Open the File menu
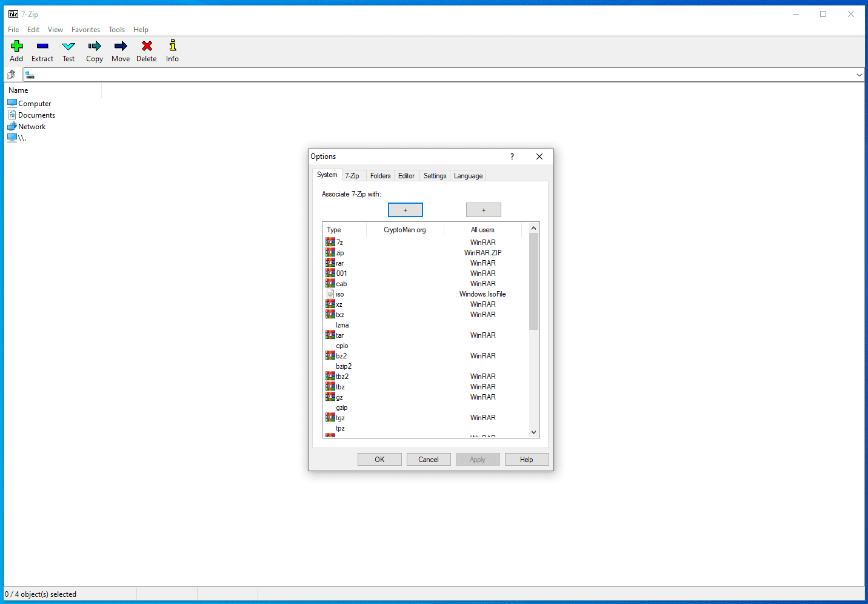The width and height of the screenshot is (868, 604). tap(13, 30)
